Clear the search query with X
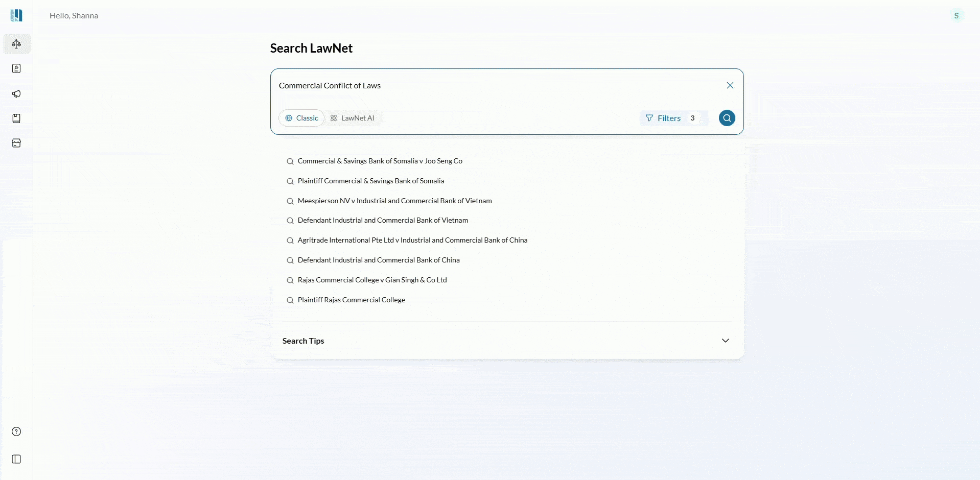Viewport: 980px width, 480px height. coord(730,85)
